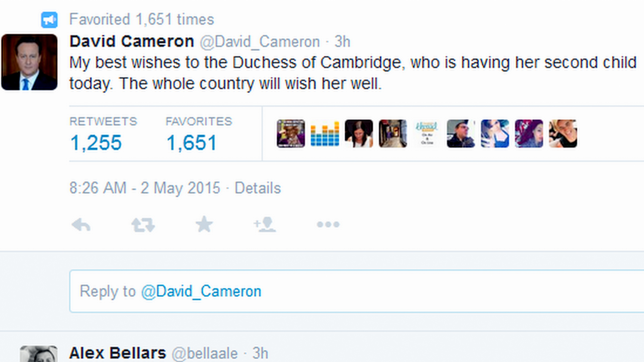
Task: Click the reply arrow icon
Action: coord(81,225)
